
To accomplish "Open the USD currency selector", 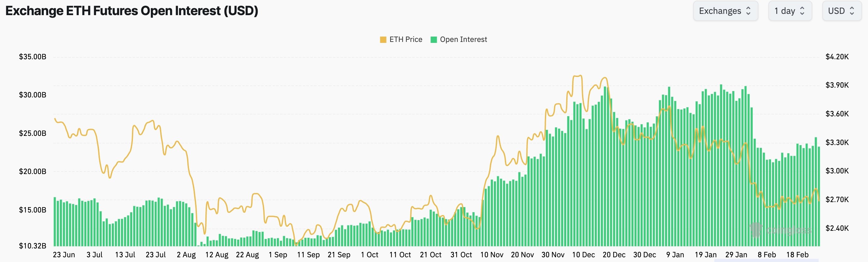I will (842, 10).
